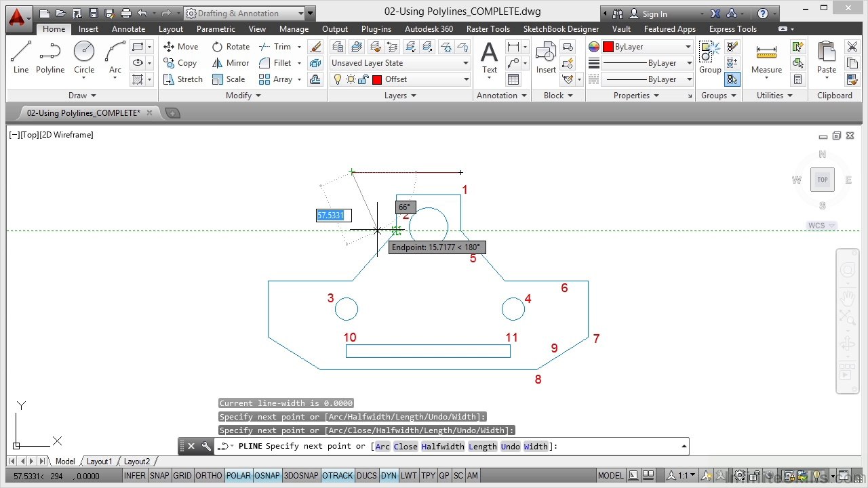Screen dimensions: 868x488
Task: Click the Trim tool
Action: tap(275, 47)
